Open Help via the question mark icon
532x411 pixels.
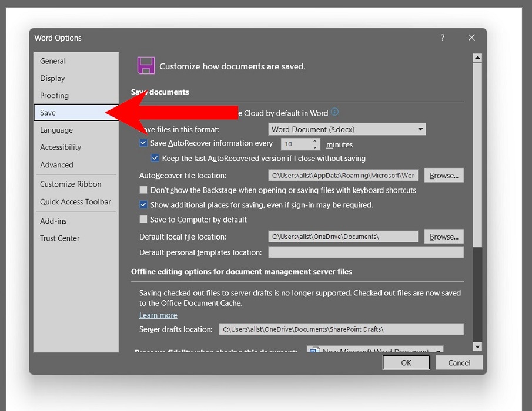click(x=442, y=37)
